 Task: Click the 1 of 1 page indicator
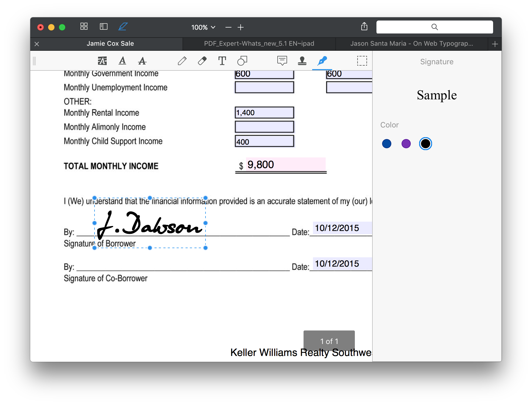(329, 341)
